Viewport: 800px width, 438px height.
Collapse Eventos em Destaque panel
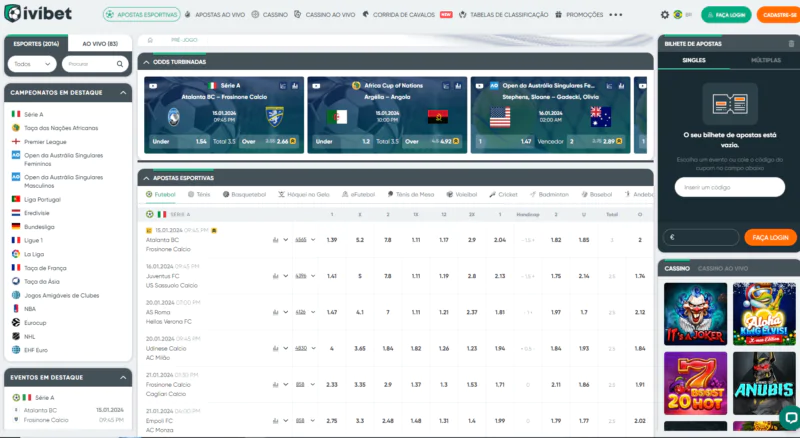click(123, 377)
